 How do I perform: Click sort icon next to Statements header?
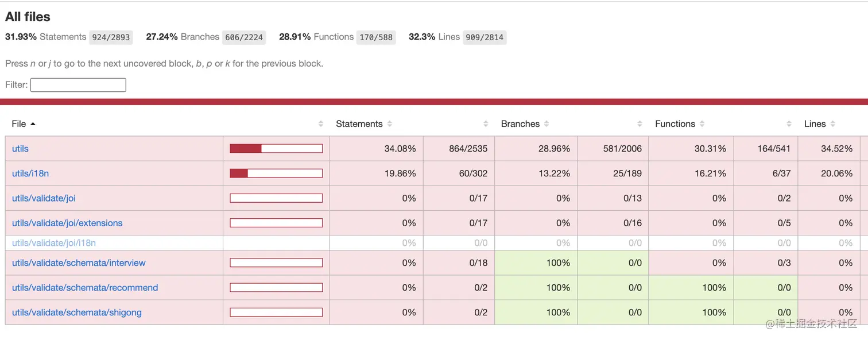click(390, 124)
